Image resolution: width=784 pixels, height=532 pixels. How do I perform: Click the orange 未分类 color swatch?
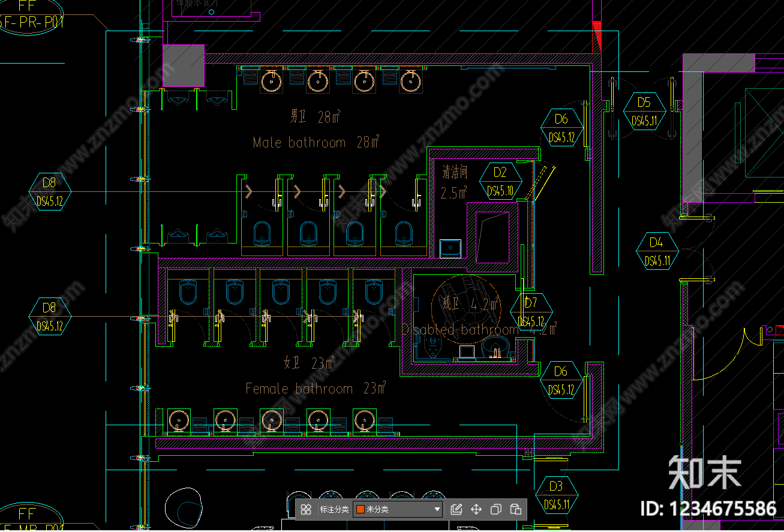pos(361,510)
